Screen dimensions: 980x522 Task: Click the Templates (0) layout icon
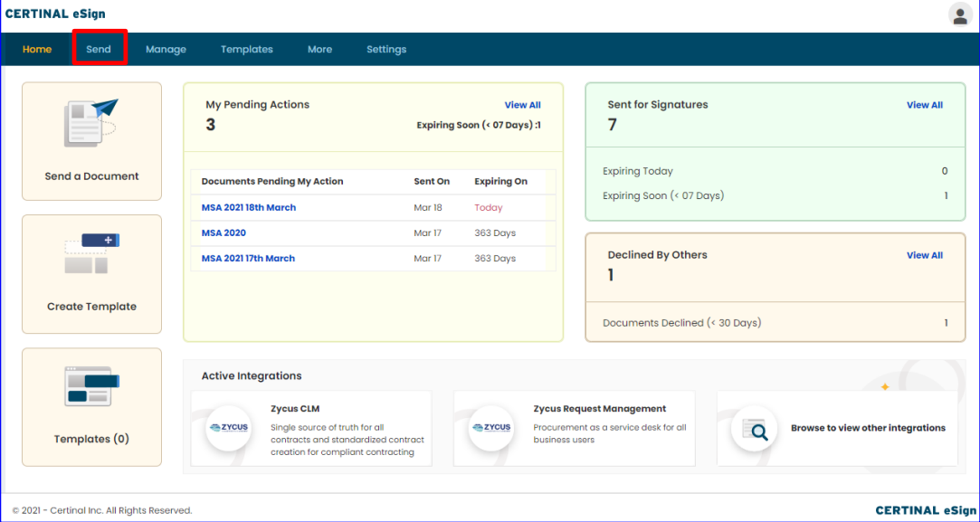tap(91, 387)
